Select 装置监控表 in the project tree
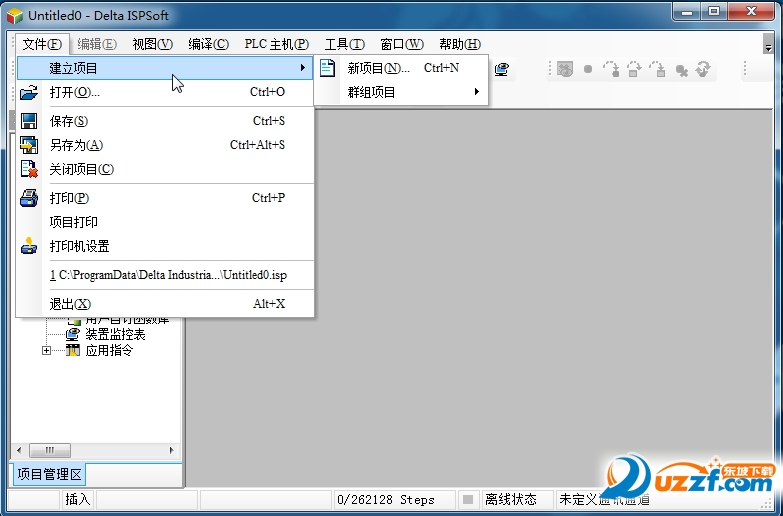Viewport: 783px width, 516px height. (115, 334)
